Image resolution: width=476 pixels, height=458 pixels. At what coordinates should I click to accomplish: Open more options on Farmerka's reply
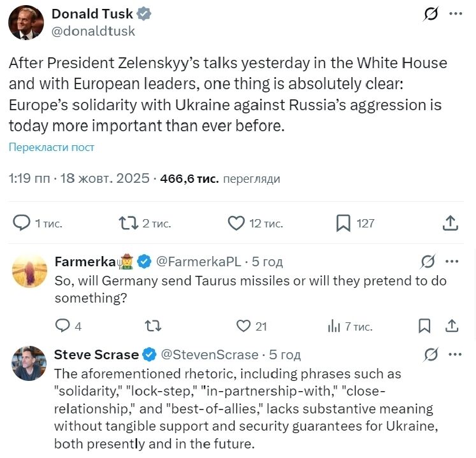[452, 261]
